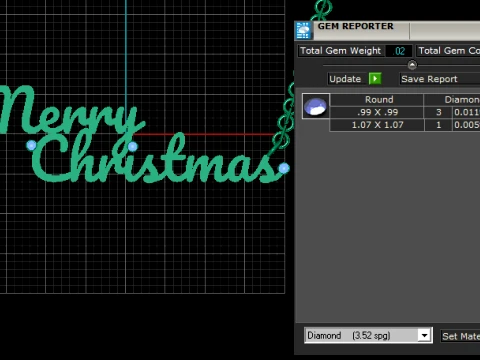Click the 0.005 weight cell
Screen dimensions: 480x360
(467, 125)
